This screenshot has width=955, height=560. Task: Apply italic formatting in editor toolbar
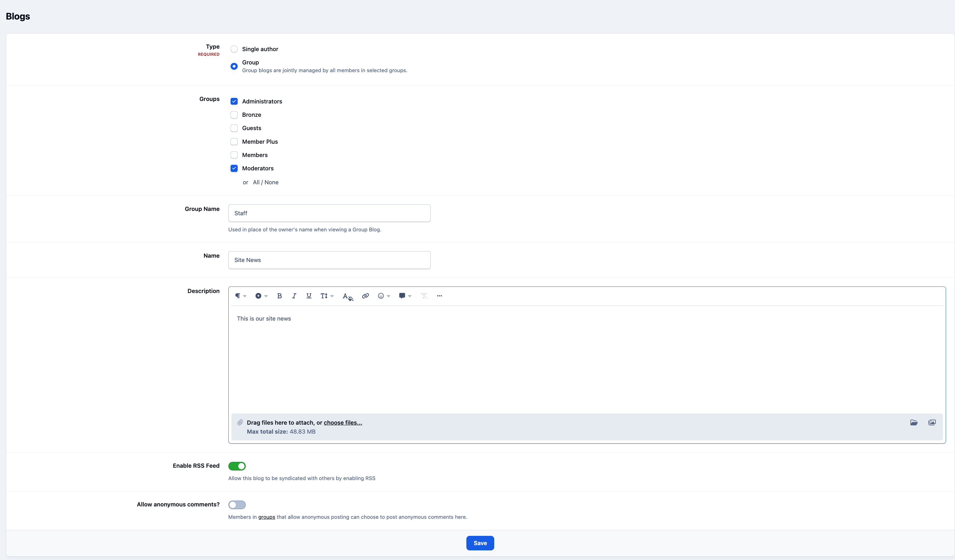pos(294,296)
